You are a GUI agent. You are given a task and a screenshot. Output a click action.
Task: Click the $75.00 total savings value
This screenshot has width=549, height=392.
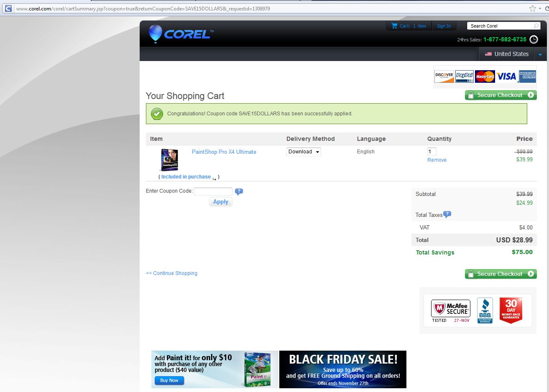tap(522, 252)
